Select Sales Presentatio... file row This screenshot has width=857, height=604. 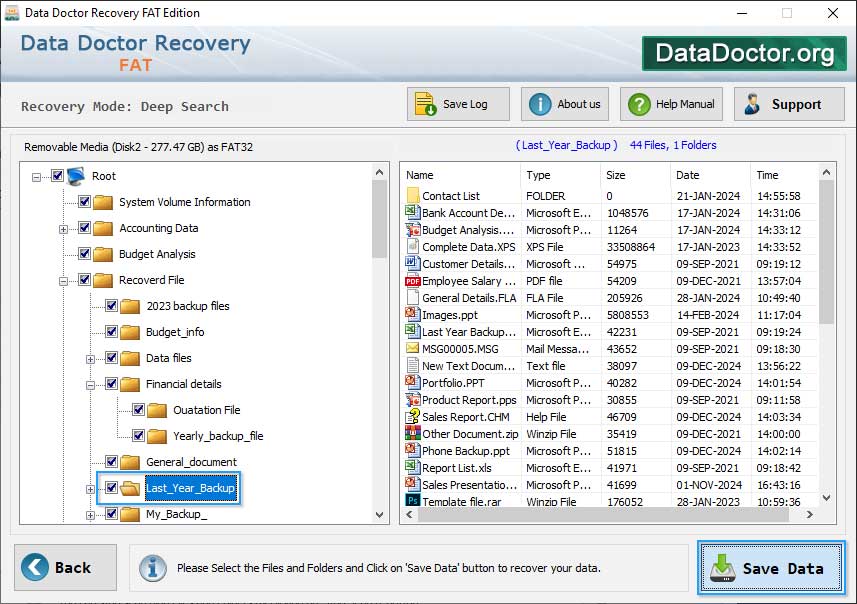point(610,485)
